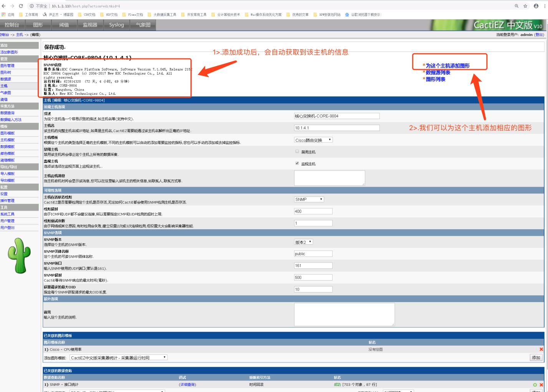Image resolution: width=548 pixels, height=392 pixels.
Task: Switch to the Syslog tab
Action: point(116,25)
